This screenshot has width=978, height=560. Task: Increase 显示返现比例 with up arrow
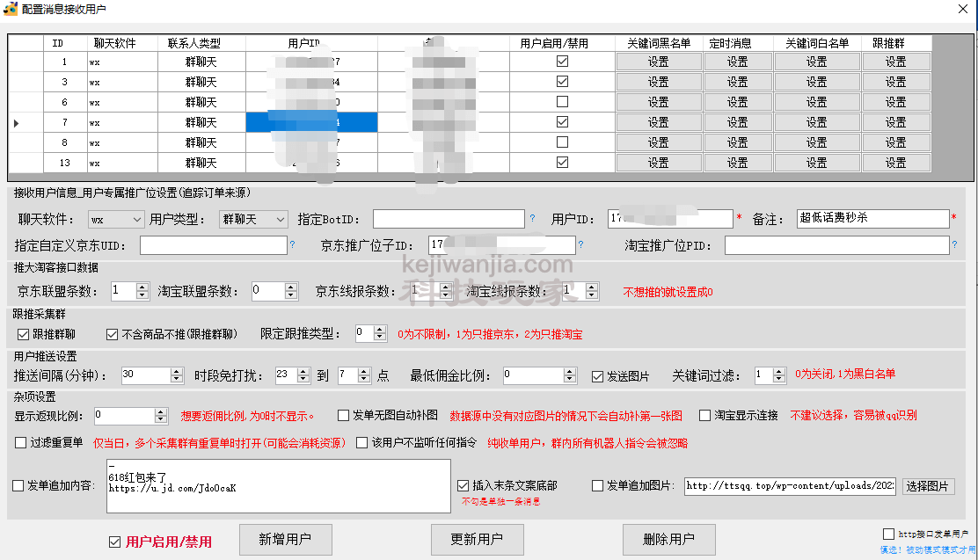coord(161,412)
